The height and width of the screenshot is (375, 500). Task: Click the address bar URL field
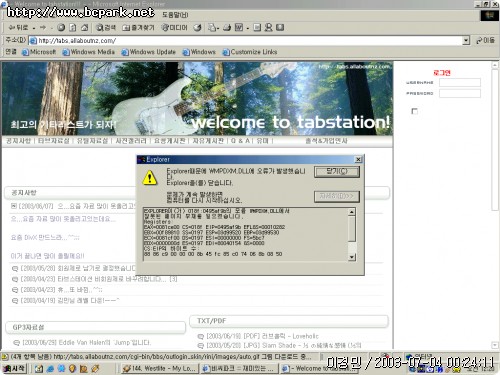249,41
